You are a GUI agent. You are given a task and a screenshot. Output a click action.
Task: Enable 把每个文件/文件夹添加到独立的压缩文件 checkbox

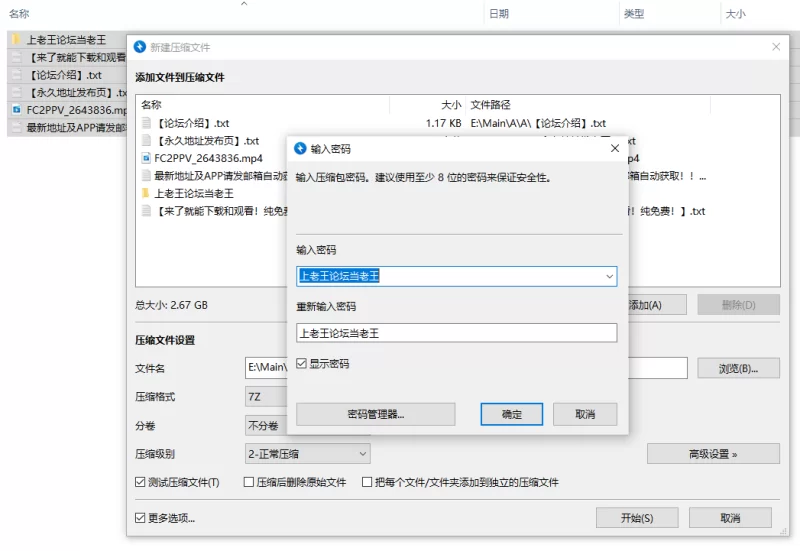tap(367, 482)
